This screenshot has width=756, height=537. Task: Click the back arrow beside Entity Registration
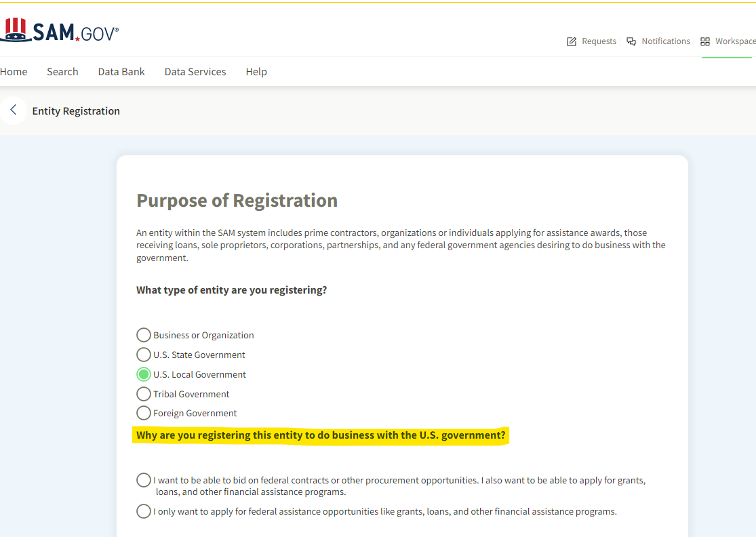(13, 111)
